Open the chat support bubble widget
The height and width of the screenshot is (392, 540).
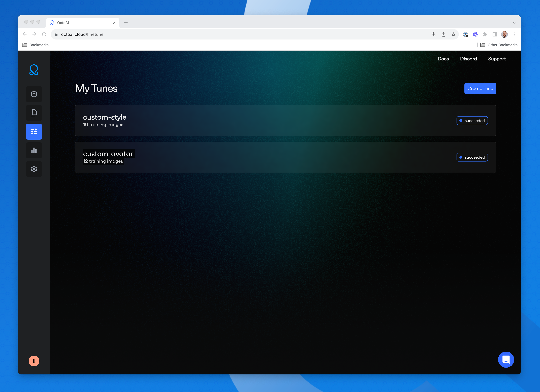point(506,359)
